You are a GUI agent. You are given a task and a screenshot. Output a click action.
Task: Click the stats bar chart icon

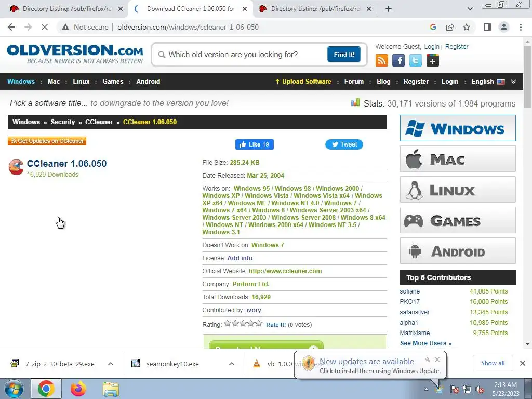[x=355, y=102]
